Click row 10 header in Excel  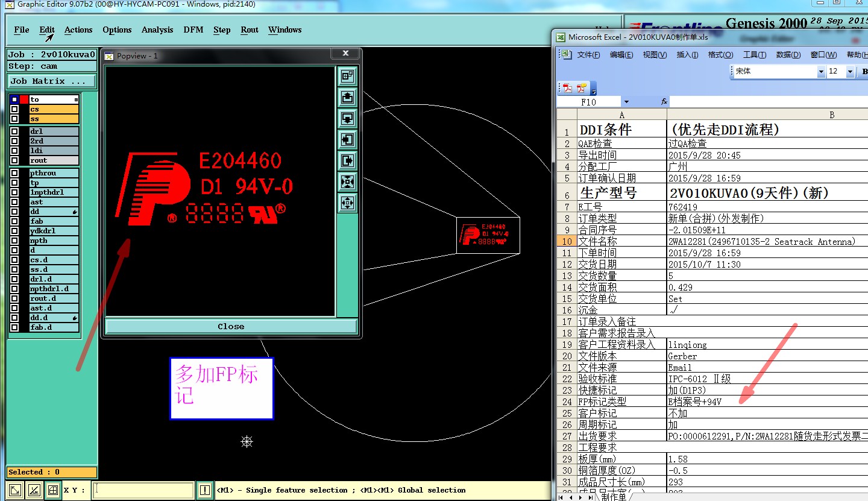click(x=566, y=241)
